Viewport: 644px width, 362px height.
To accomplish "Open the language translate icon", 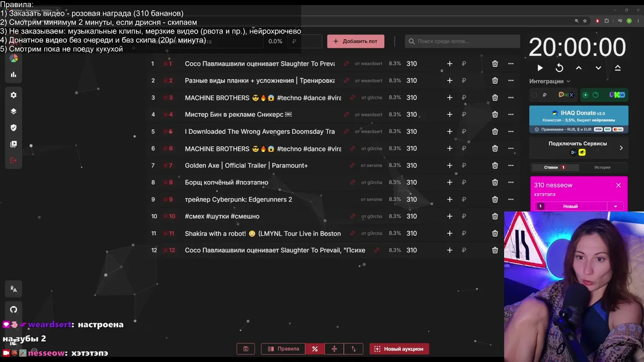I will coord(14,289).
